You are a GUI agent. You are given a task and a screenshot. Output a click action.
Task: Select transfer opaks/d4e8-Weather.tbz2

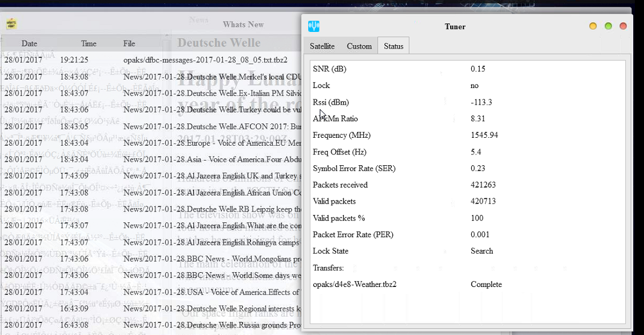tap(355, 284)
